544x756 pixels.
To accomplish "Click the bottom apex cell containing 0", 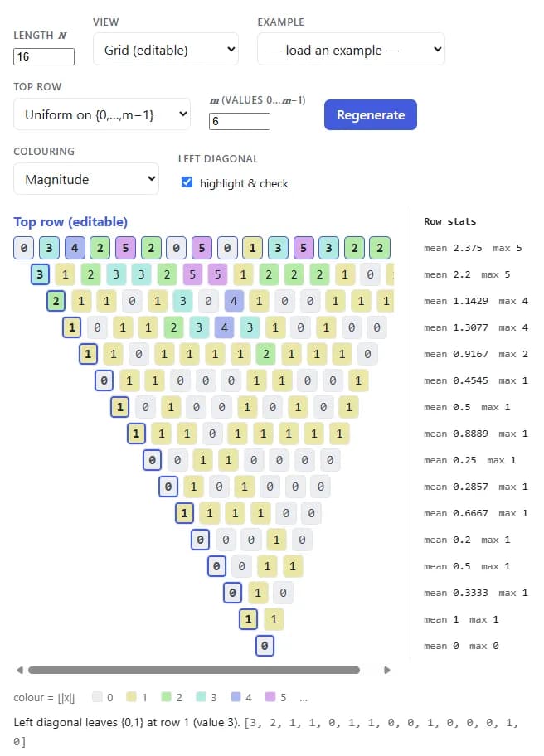I will pyautogui.click(x=265, y=646).
